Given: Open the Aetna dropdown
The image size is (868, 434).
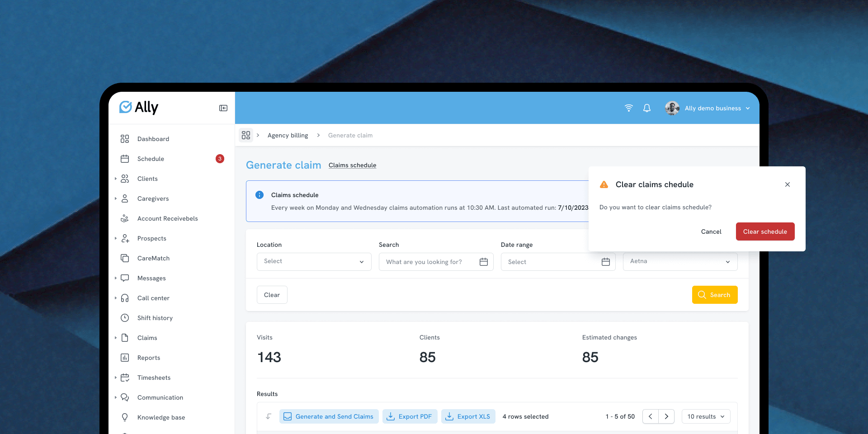Looking at the screenshot, I should pos(680,262).
